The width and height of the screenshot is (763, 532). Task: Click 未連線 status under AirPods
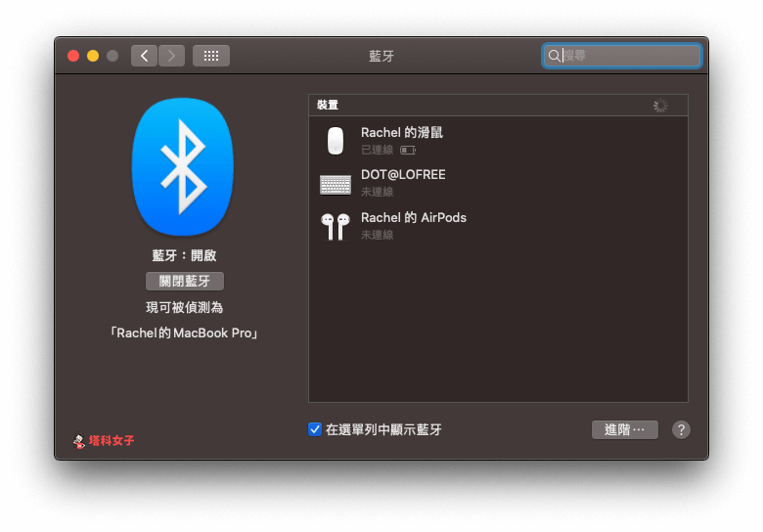pyautogui.click(x=378, y=235)
